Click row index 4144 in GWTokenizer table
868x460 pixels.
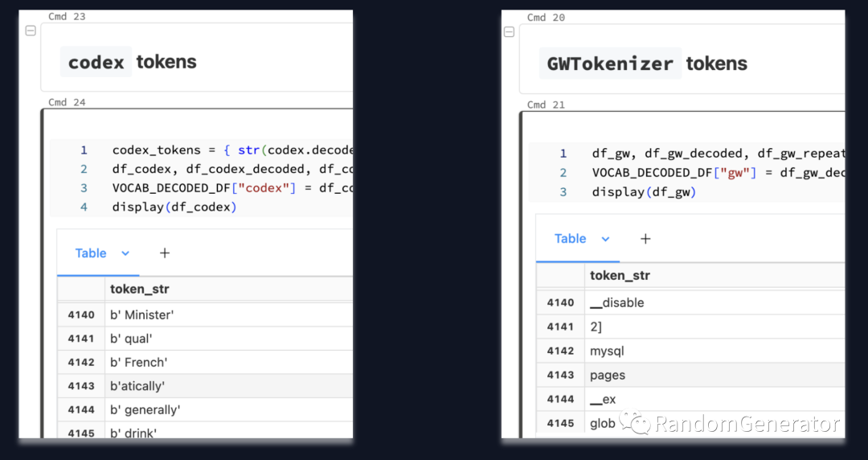point(561,399)
